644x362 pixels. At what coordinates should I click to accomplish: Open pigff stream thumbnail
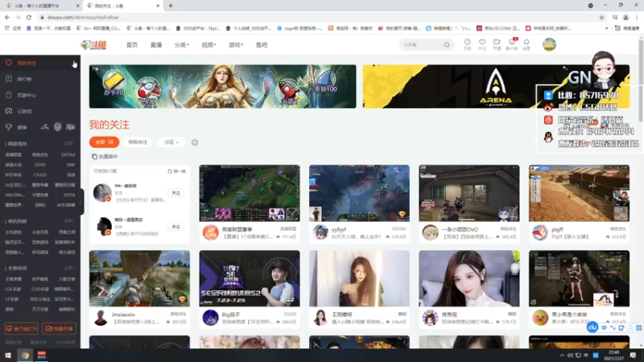(x=579, y=193)
